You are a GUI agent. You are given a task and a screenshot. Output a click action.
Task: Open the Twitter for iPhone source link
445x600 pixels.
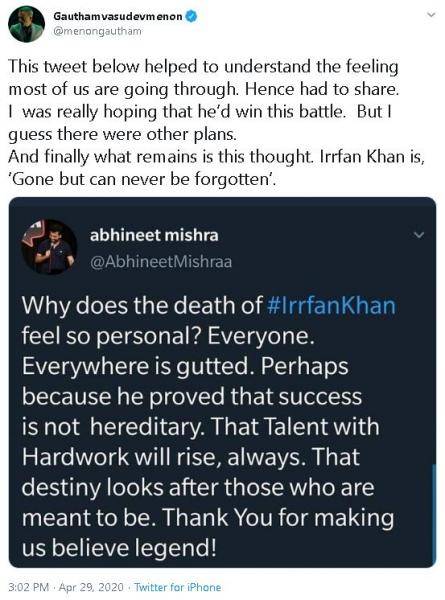tap(178, 587)
